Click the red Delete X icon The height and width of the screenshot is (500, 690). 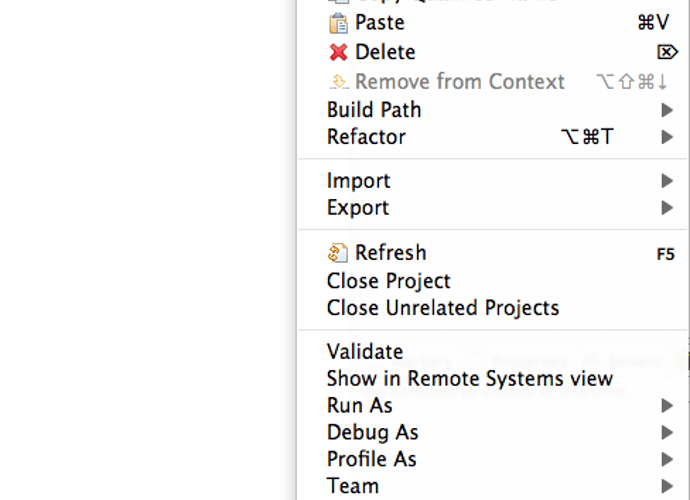[338, 52]
